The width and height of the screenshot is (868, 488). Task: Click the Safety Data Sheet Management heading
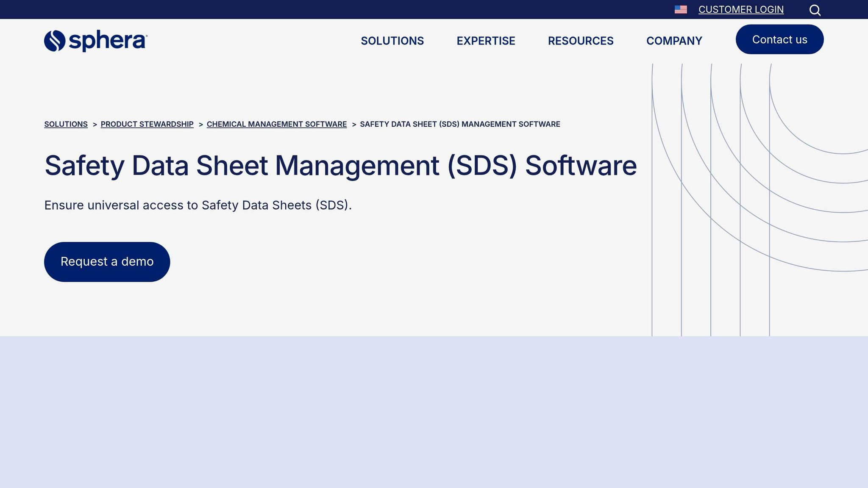tap(341, 165)
